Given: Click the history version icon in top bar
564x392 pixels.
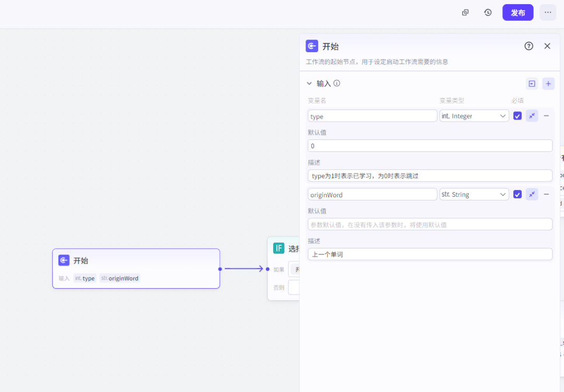Looking at the screenshot, I should pyautogui.click(x=487, y=12).
